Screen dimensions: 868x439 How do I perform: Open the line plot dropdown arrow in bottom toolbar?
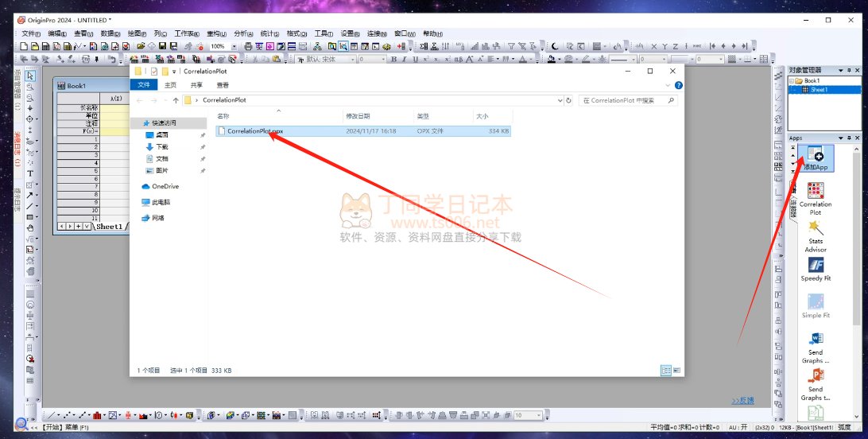pyautogui.click(x=59, y=415)
